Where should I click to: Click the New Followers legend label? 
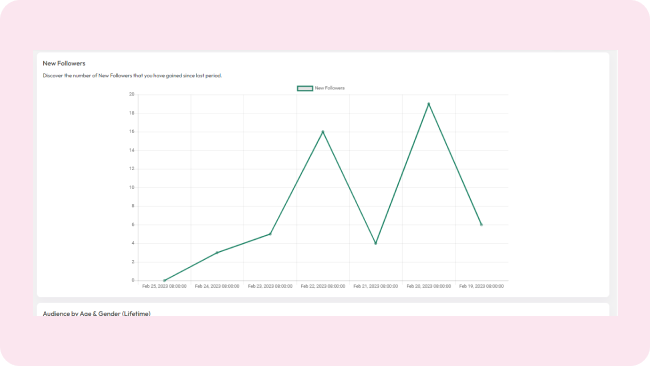(x=330, y=88)
